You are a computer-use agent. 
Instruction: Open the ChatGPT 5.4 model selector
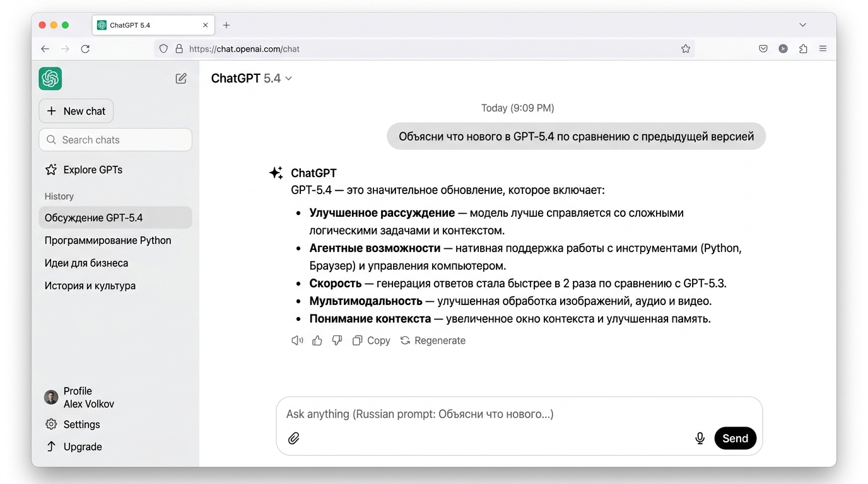(x=251, y=78)
